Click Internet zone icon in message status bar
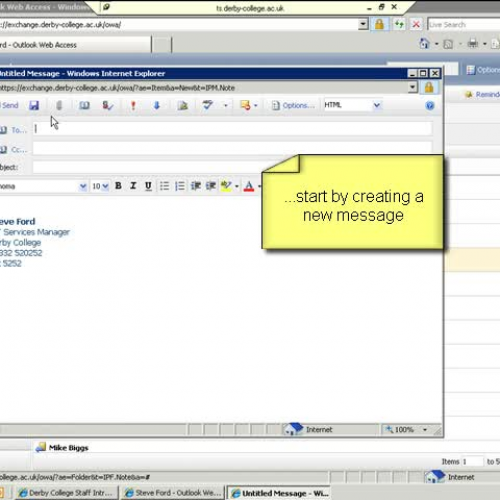 [x=293, y=429]
